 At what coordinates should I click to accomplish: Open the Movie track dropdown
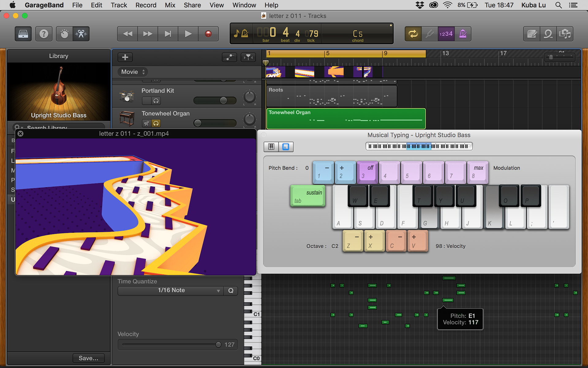coord(133,72)
